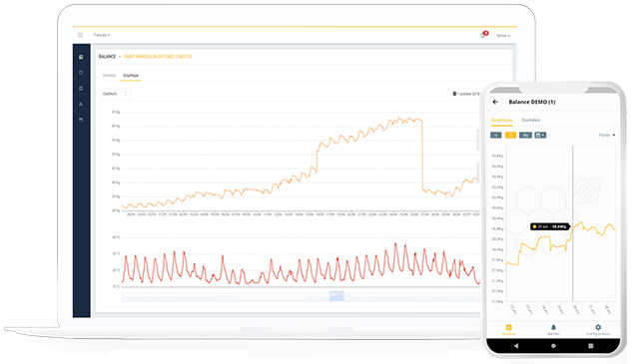Click the fourth icon in dark sidebar
The width and height of the screenshot is (634, 364).
tap(81, 104)
